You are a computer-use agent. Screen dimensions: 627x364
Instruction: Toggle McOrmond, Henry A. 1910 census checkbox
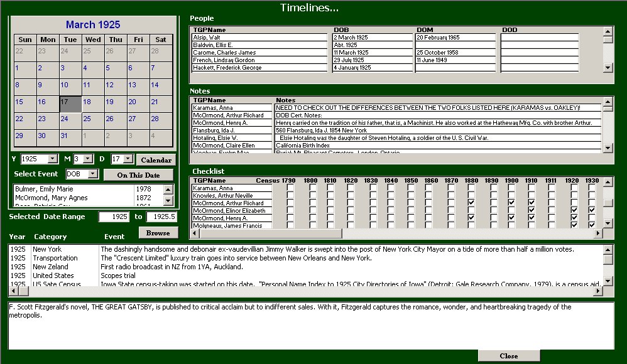(x=532, y=218)
